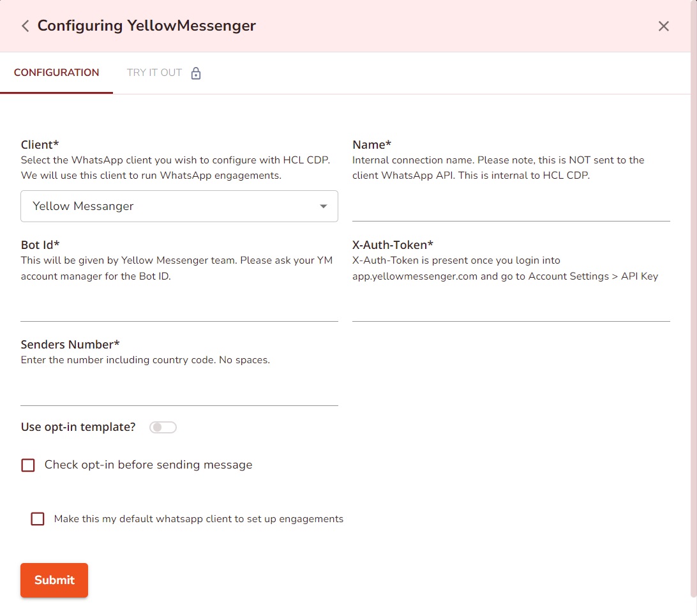Expand the Client dropdown arrow

[x=324, y=206]
